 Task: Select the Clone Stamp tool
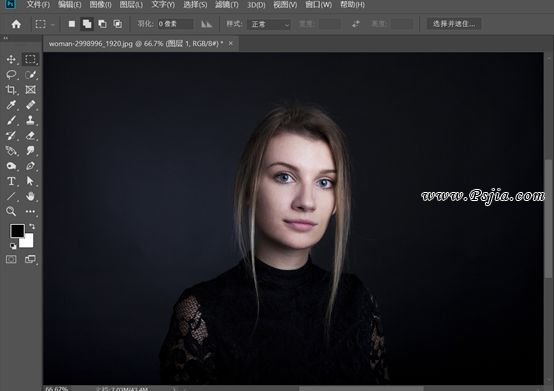(x=30, y=120)
